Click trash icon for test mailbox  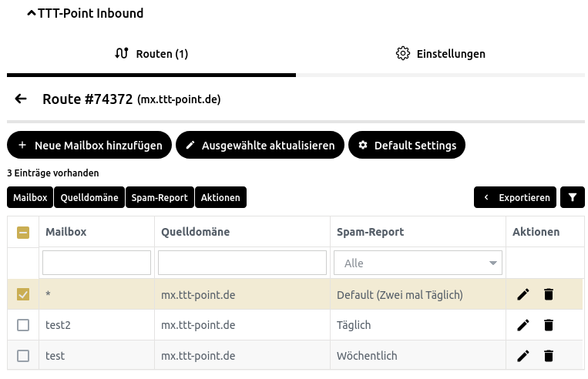pos(549,356)
